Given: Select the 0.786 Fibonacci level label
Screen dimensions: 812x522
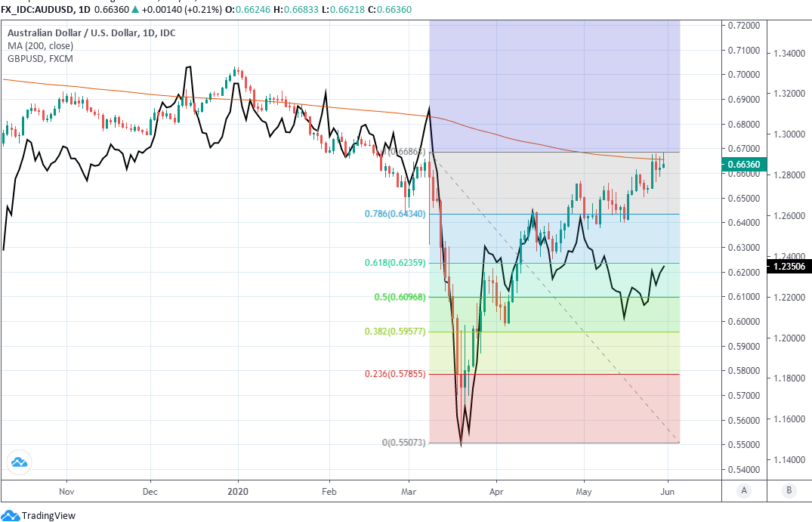Looking at the screenshot, I should tap(395, 214).
